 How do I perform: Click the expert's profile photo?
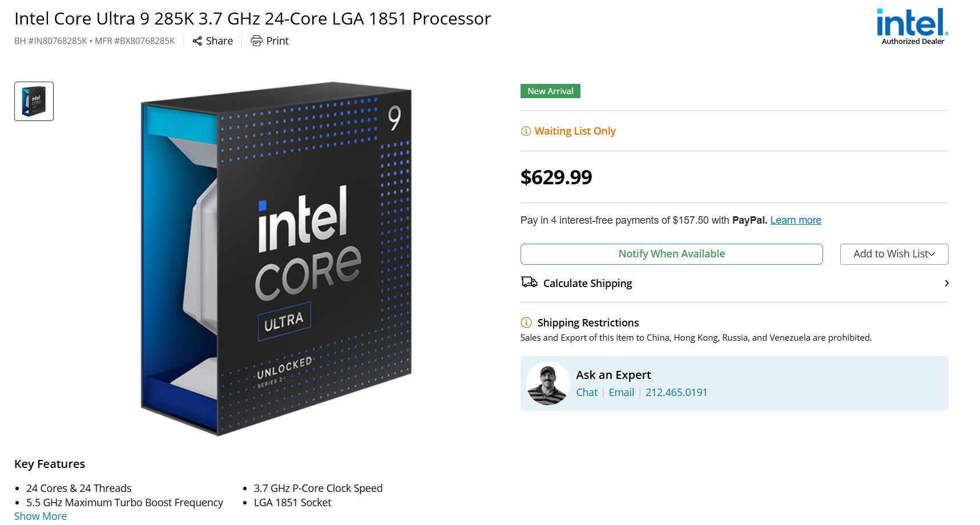[547, 383]
